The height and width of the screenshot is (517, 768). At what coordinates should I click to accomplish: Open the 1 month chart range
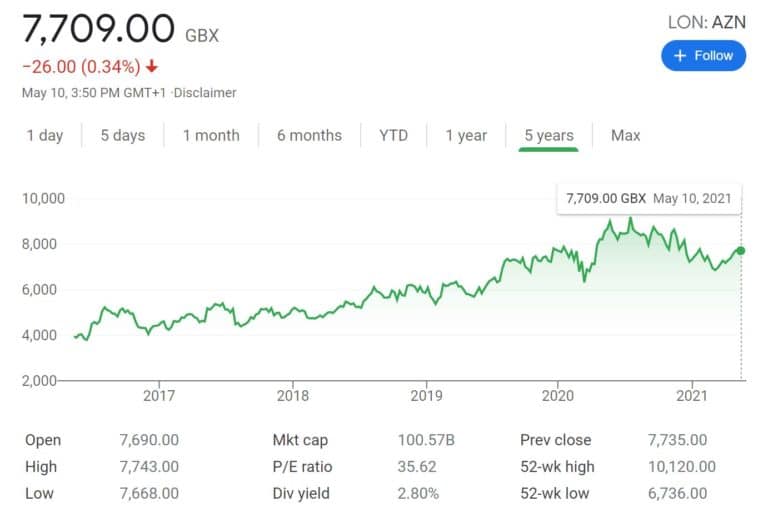coord(211,135)
